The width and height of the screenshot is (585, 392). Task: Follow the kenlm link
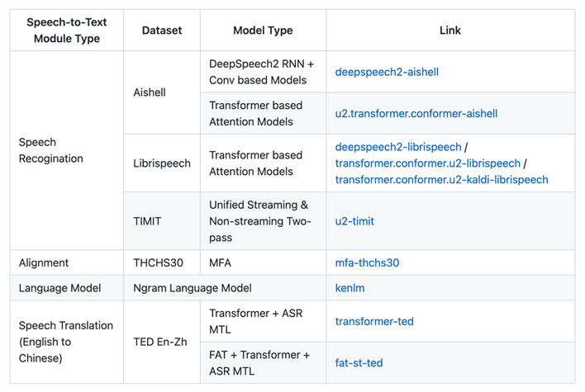[x=350, y=288]
